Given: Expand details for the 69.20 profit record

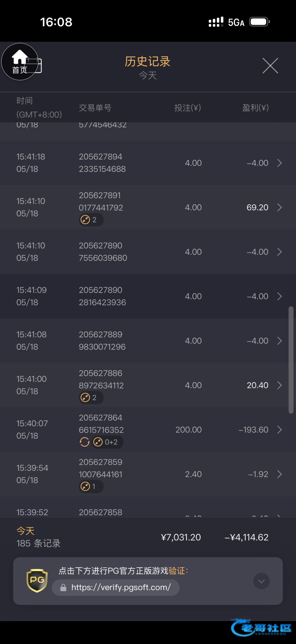Looking at the screenshot, I should [x=280, y=207].
